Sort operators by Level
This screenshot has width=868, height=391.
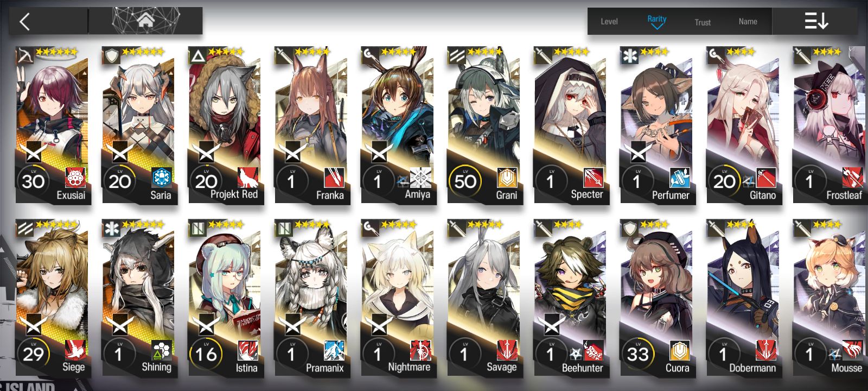click(609, 22)
